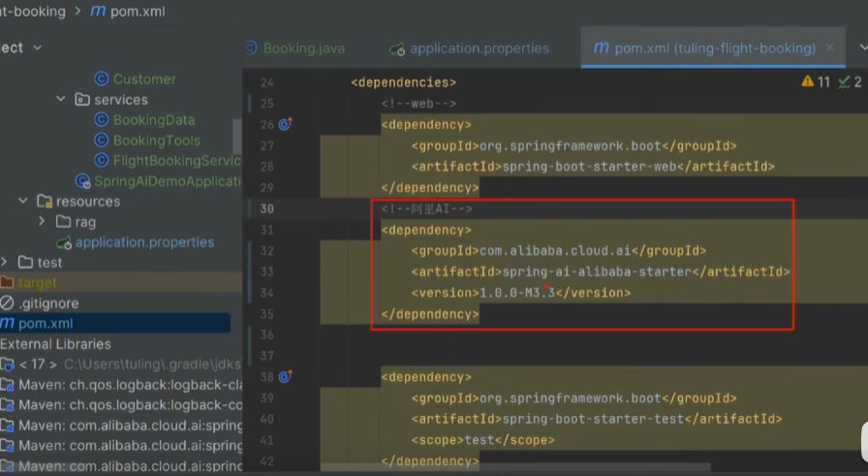The image size is (868, 476).
Task: Open the Booking.java editor tab
Action: [x=304, y=48]
